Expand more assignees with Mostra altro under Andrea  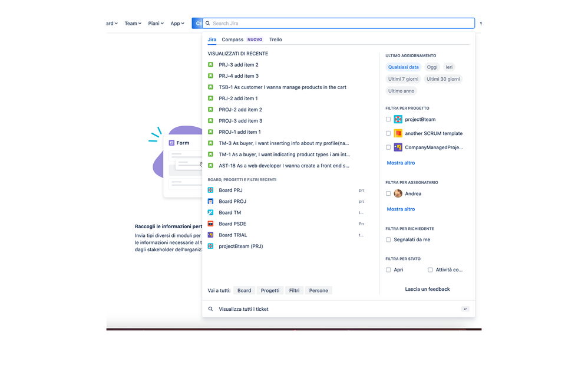coord(401,209)
